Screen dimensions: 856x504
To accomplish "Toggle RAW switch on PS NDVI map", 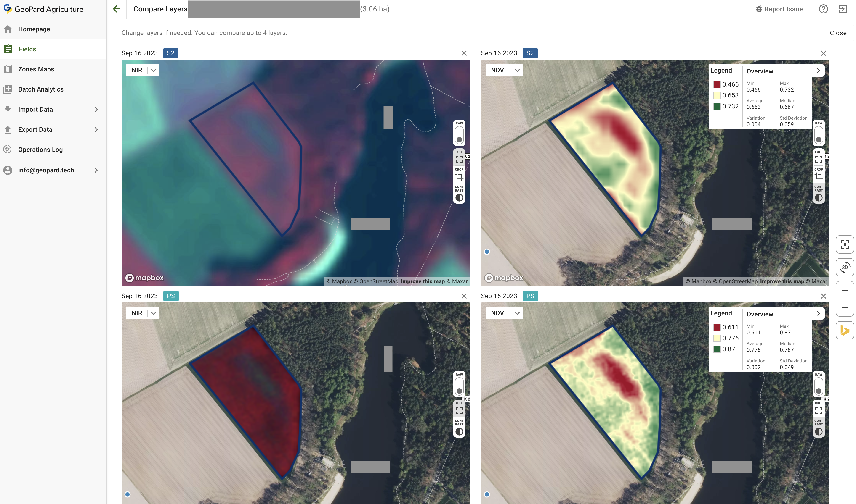I will 818,386.
